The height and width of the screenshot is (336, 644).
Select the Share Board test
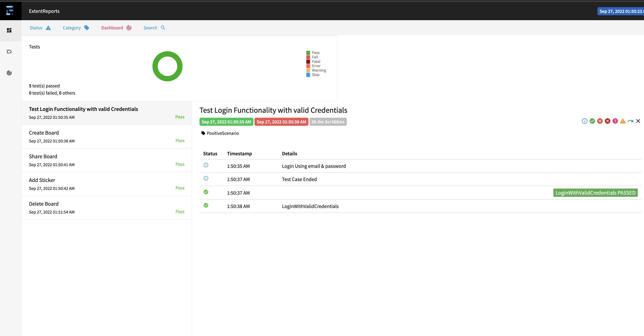point(107,160)
